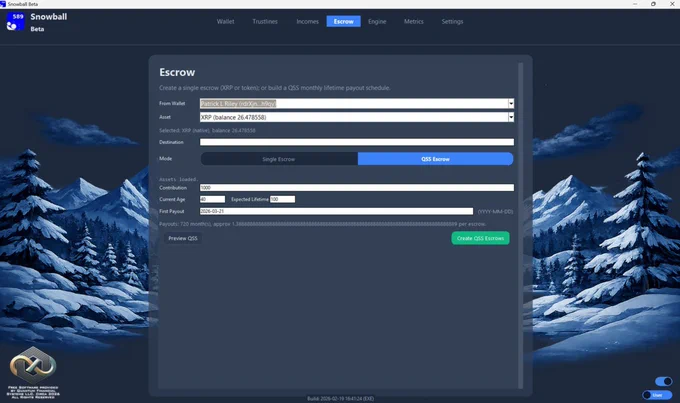Screen dimensions: 680x403
Task: Click the 'Selected: XRP (native)' balance text
Action: (207, 130)
